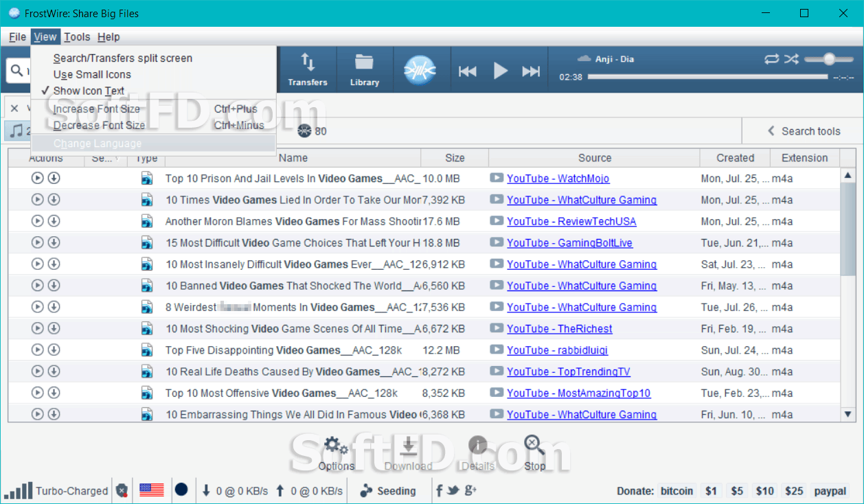Open the YouTube - ReviewTechUSA source link
Screen dimensions: 864x504
tap(571, 221)
